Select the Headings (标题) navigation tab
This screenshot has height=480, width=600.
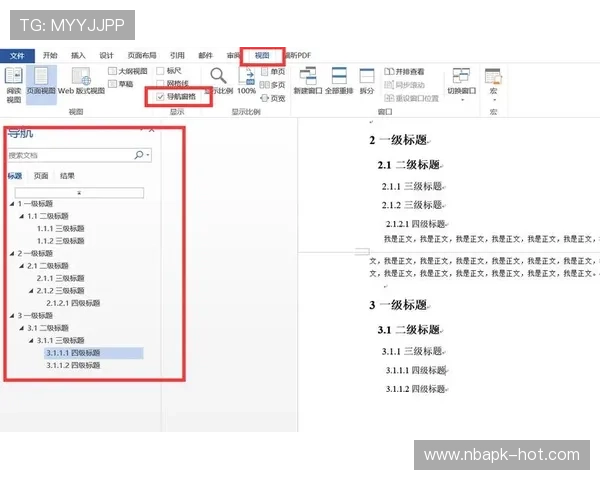(x=15, y=176)
